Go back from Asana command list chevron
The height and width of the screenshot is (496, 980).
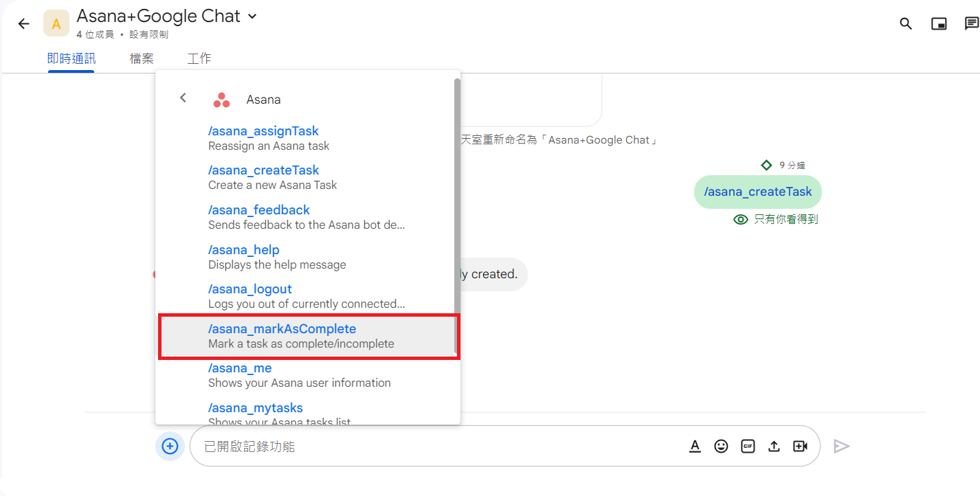183,98
